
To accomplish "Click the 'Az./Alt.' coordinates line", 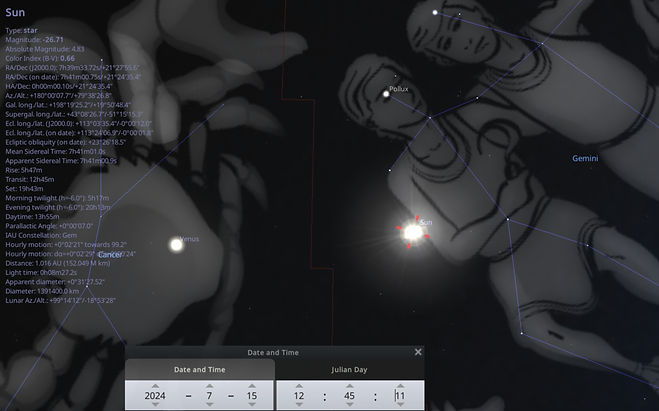I will tap(58, 96).
